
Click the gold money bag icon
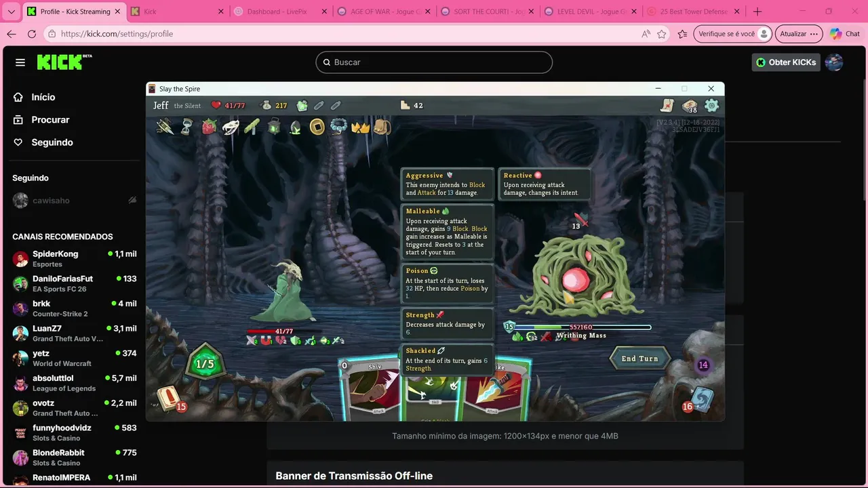(267, 105)
